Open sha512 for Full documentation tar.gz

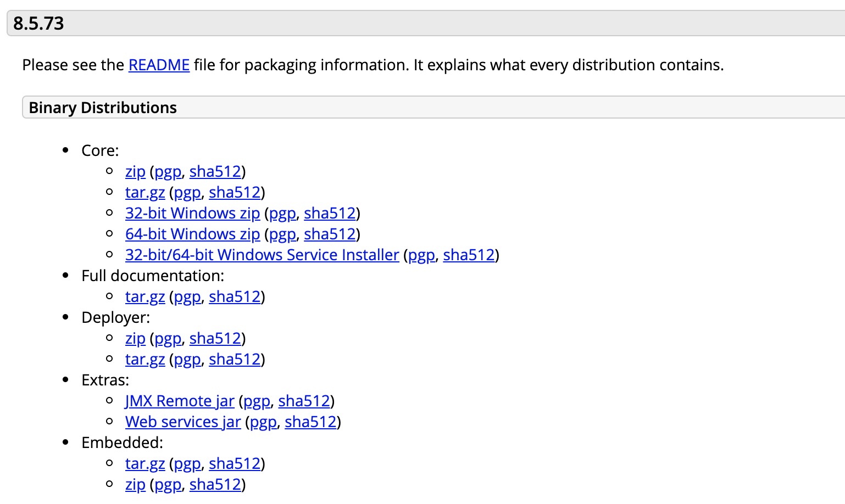pyautogui.click(x=235, y=296)
